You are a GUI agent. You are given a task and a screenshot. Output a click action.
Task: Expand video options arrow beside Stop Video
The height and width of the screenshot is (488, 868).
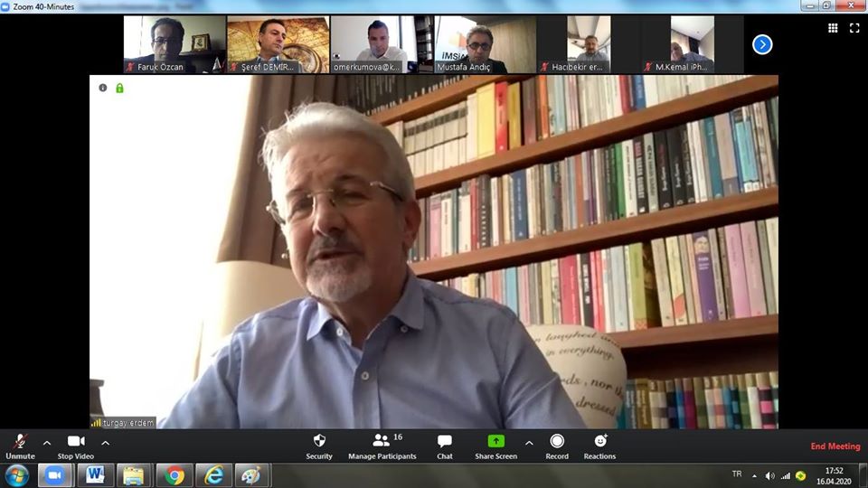[105, 443]
